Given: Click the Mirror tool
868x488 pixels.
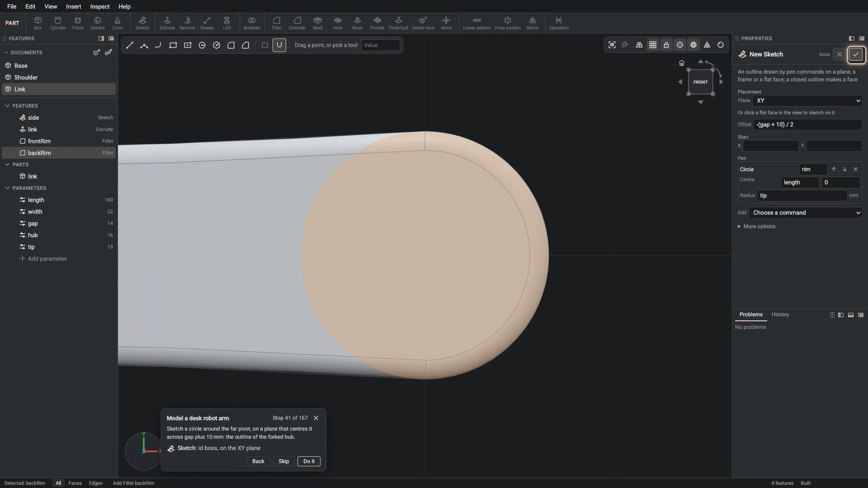Looking at the screenshot, I should point(532,23).
